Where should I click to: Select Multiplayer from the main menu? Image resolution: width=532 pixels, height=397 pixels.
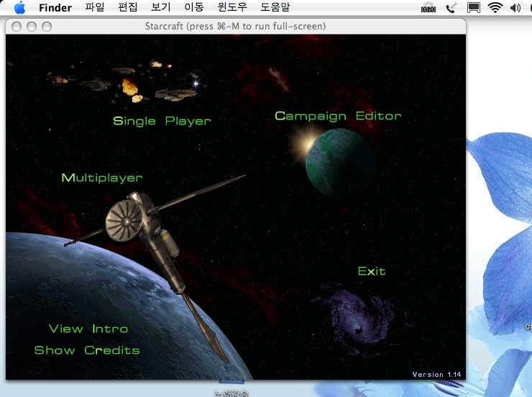(102, 178)
